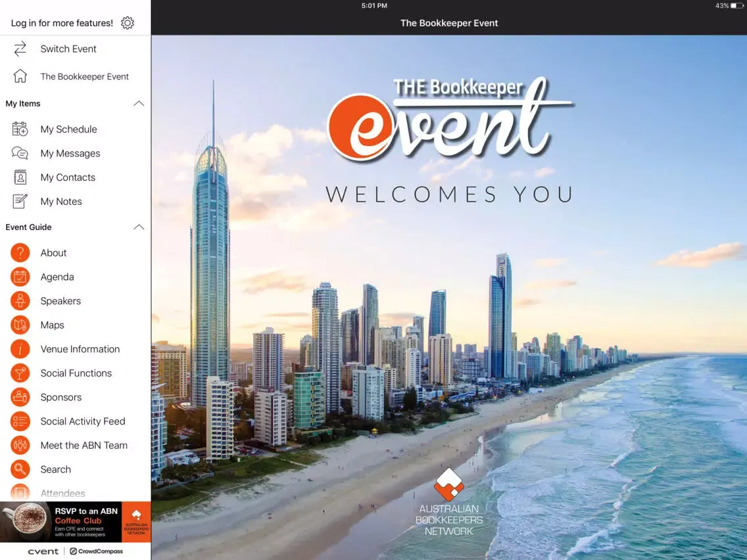Open the Agenda
The height and width of the screenshot is (560, 747).
pyautogui.click(x=75, y=277)
